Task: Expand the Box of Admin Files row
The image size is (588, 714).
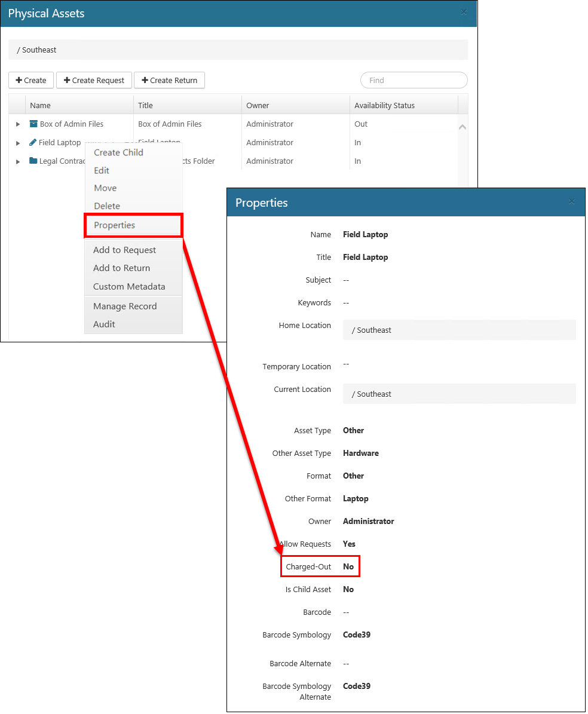Action: [x=18, y=124]
